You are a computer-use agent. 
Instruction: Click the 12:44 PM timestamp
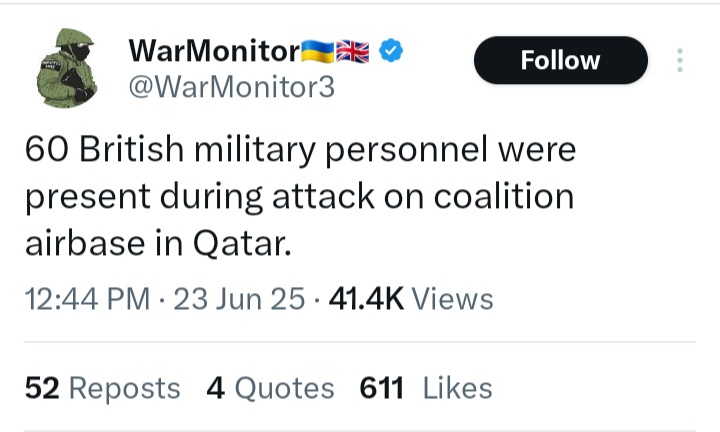pyautogui.click(x=87, y=299)
